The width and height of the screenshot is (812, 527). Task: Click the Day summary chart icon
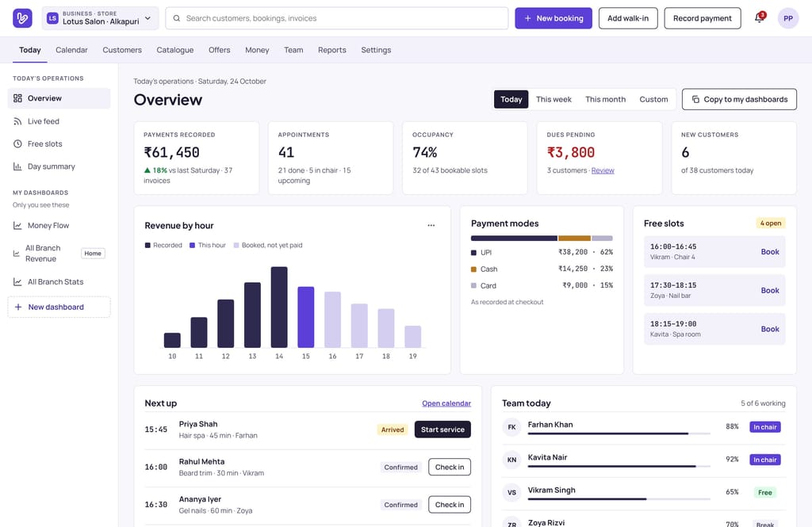point(17,166)
